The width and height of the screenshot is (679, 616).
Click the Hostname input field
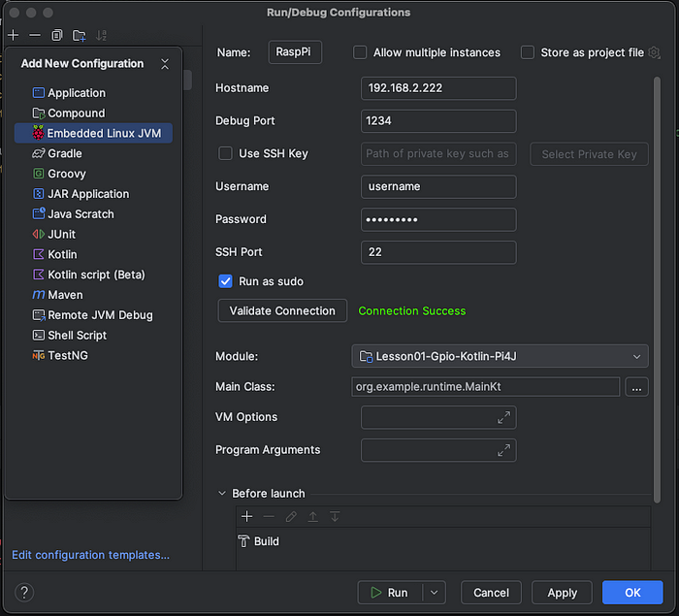tap(437, 88)
